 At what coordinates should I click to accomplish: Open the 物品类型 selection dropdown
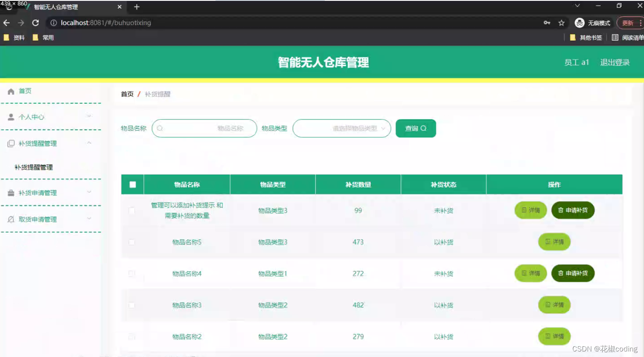341,128
